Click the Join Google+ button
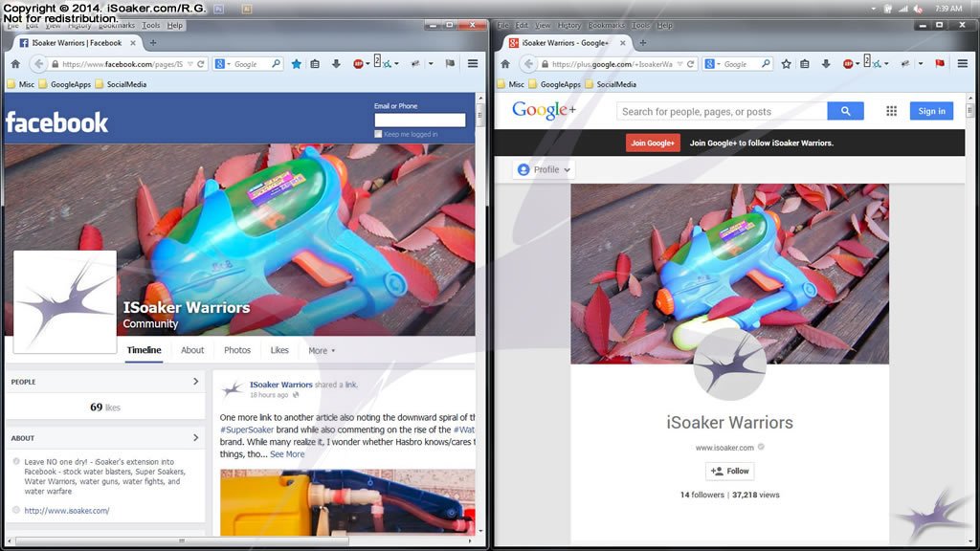Image resolution: width=980 pixels, height=551 pixels. [653, 143]
